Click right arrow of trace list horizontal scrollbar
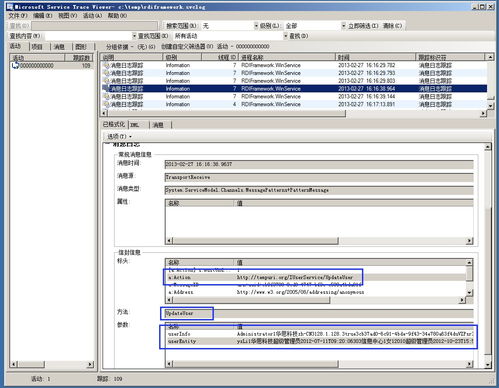The height and width of the screenshot is (388, 499). click(x=483, y=113)
